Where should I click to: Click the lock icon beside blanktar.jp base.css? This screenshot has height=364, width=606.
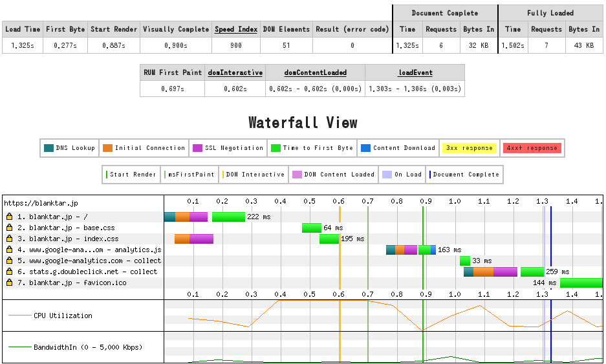[10, 228]
